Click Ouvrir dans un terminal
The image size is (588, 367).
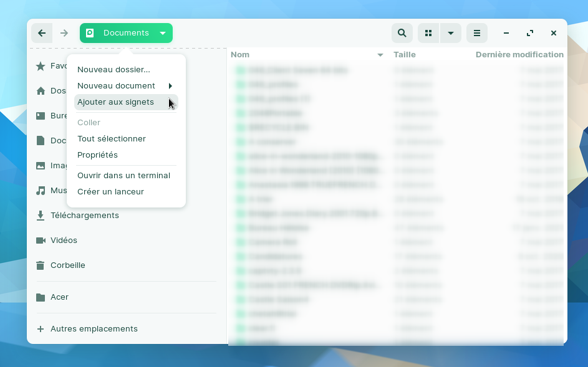point(123,176)
